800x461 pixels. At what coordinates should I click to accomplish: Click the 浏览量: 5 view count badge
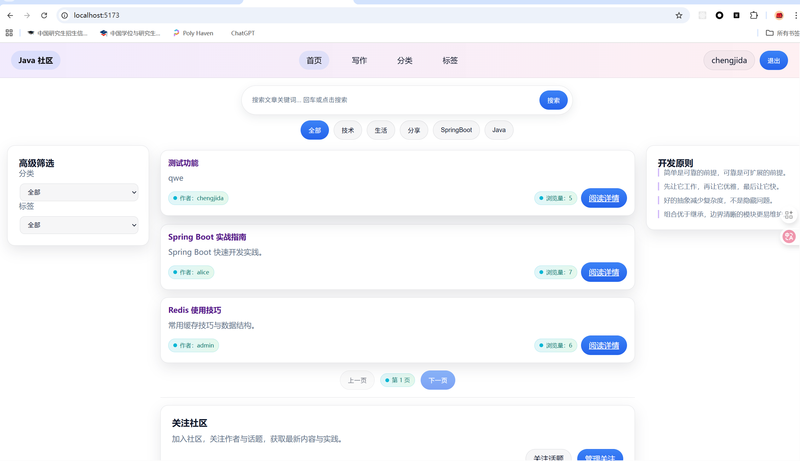tap(556, 198)
